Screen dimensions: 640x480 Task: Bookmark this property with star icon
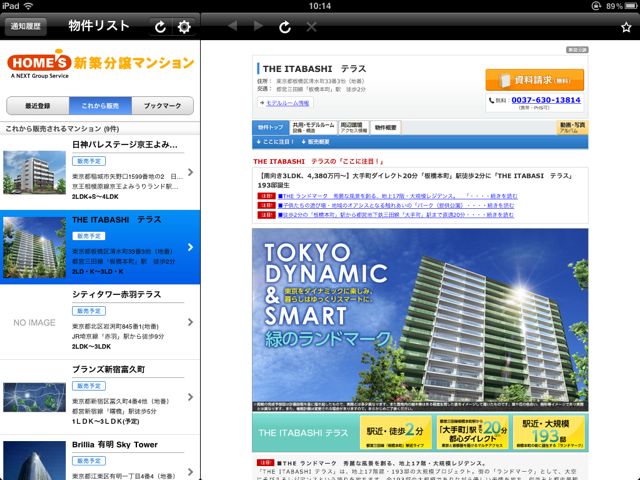pos(626,27)
